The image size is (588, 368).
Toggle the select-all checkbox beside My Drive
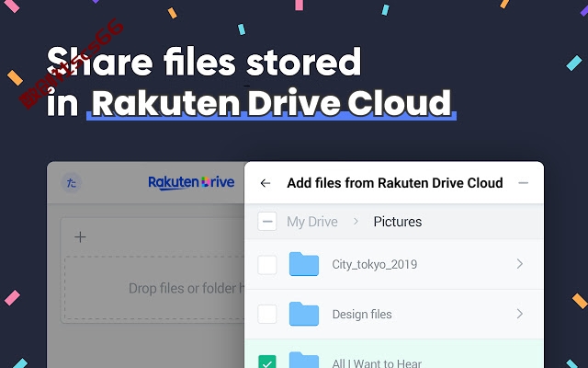[267, 221]
